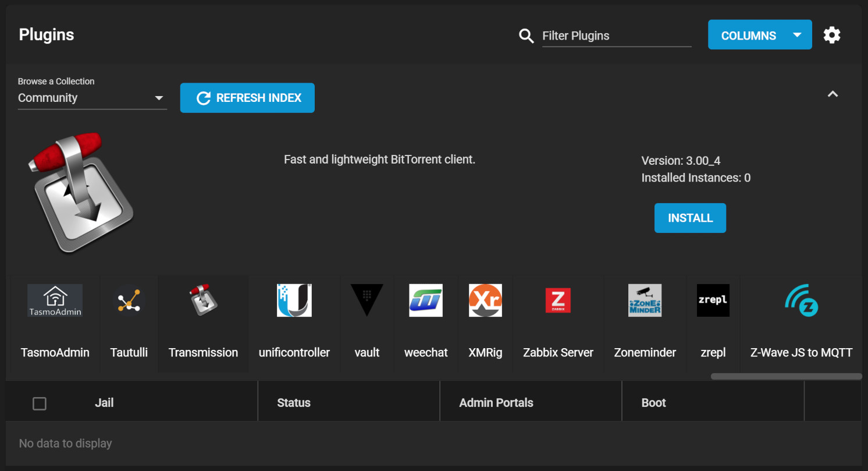This screenshot has height=471, width=868.
Task: Click the large Transmission logo
Action: [x=80, y=193]
